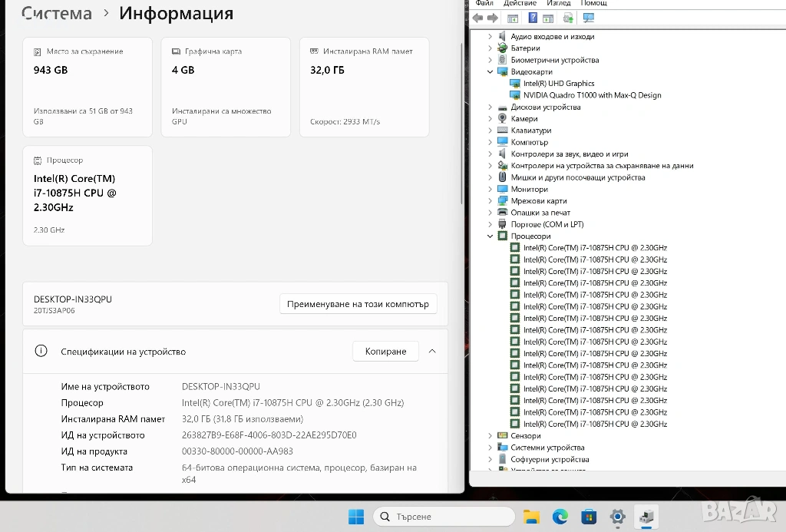Screen dimensions: 786x532
Task: Click Scan for hardware changes toolbar icon
Action: [x=589, y=18]
